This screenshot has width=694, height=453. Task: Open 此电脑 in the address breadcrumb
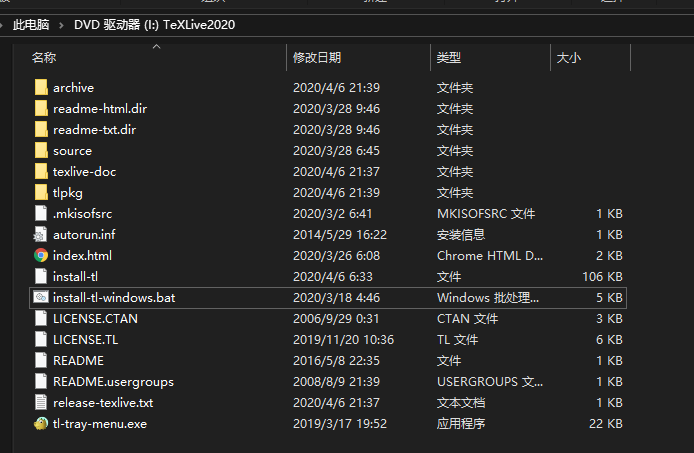pyautogui.click(x=31, y=25)
